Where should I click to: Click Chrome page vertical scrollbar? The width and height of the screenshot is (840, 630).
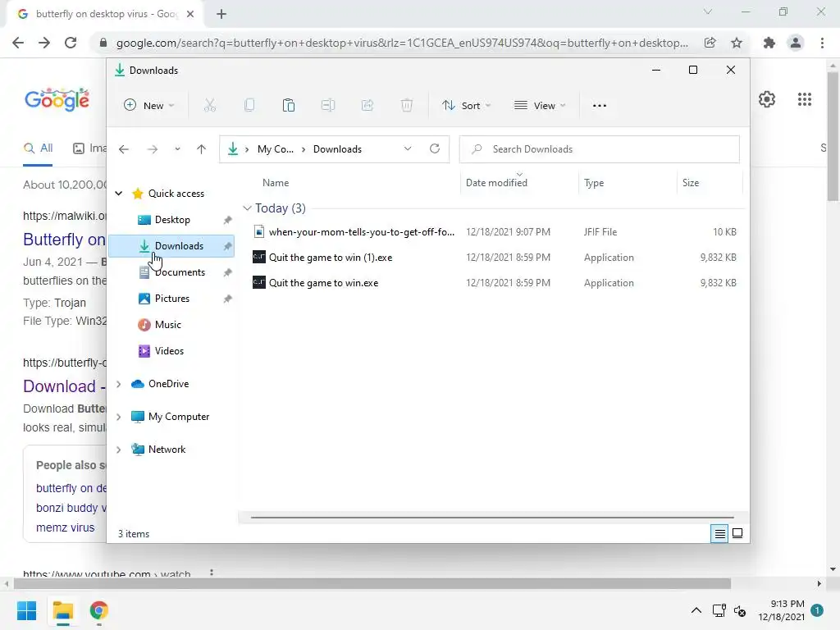[x=833, y=135]
